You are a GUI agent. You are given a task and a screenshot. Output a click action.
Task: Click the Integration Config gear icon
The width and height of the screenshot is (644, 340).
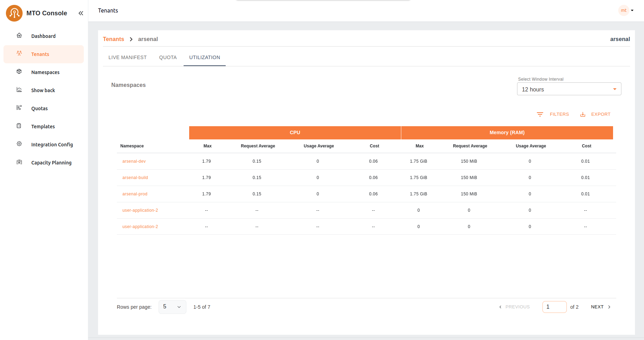[x=19, y=144]
